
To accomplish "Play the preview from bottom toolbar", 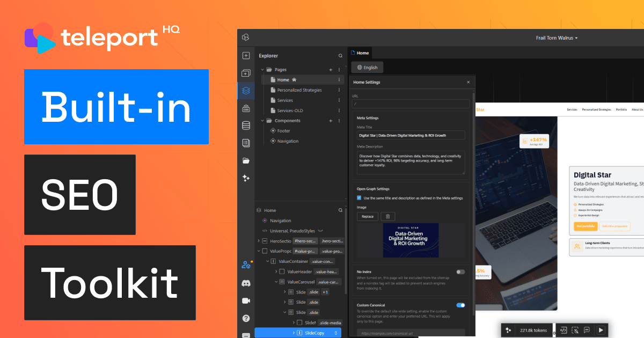I will tap(601, 330).
